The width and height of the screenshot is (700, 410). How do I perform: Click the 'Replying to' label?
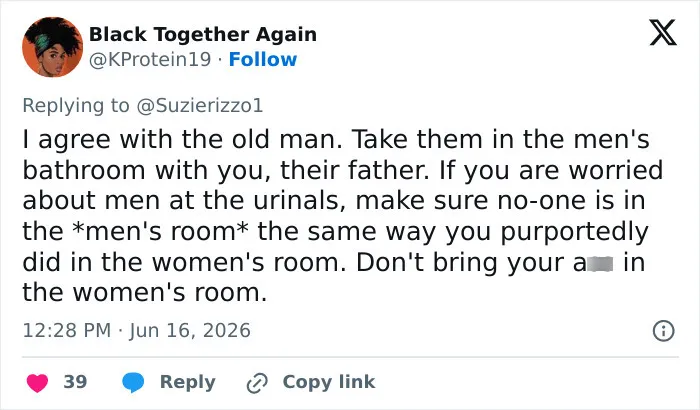click(76, 105)
